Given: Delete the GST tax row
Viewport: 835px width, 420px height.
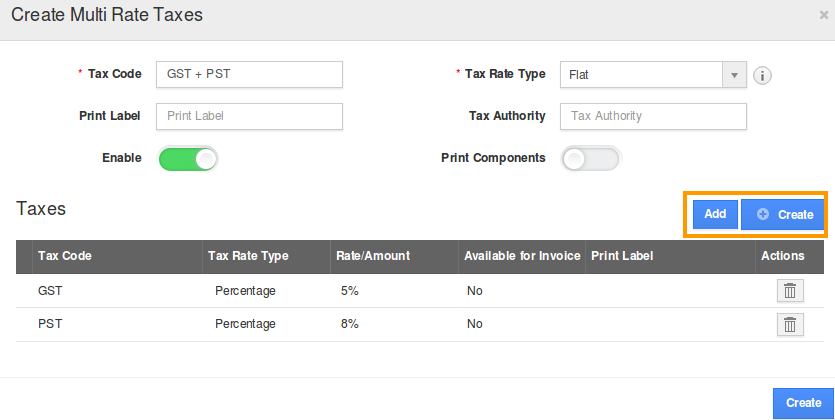Looking at the screenshot, I should click(789, 291).
